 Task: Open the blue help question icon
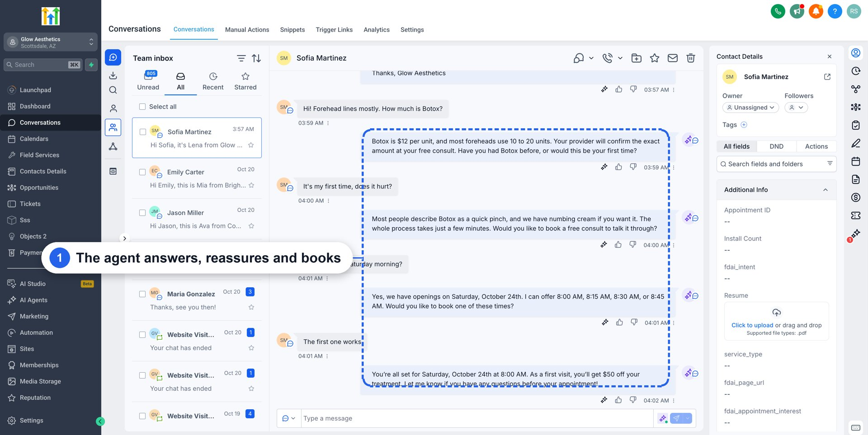[x=835, y=11]
